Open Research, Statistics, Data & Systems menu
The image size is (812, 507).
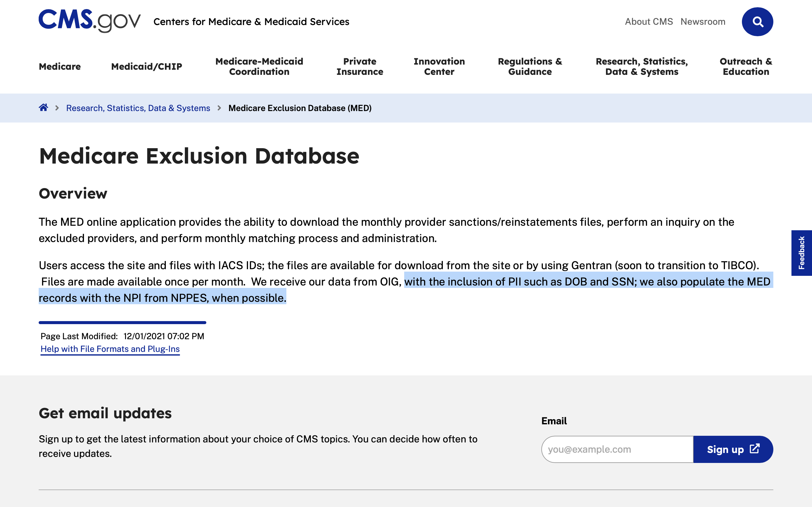[x=642, y=66]
